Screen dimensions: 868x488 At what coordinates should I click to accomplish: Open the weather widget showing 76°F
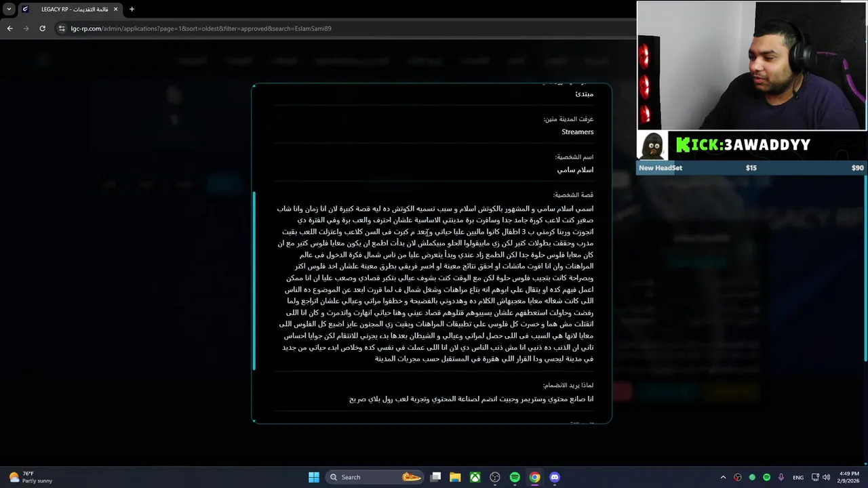point(31,477)
